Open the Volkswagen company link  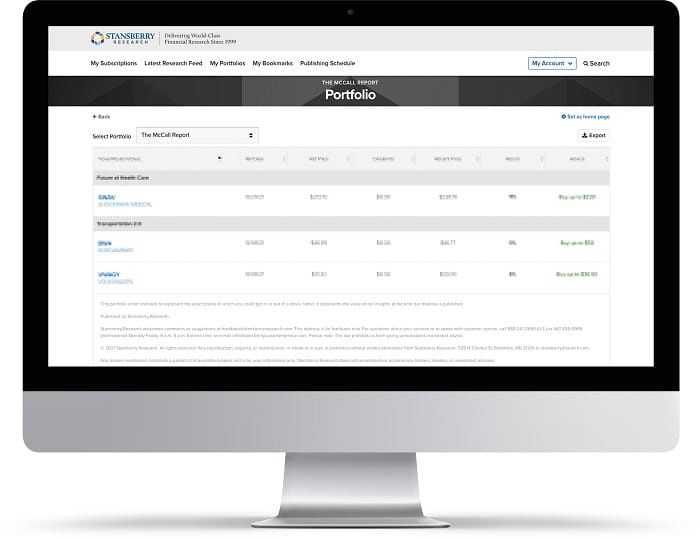pyautogui.click(x=115, y=282)
